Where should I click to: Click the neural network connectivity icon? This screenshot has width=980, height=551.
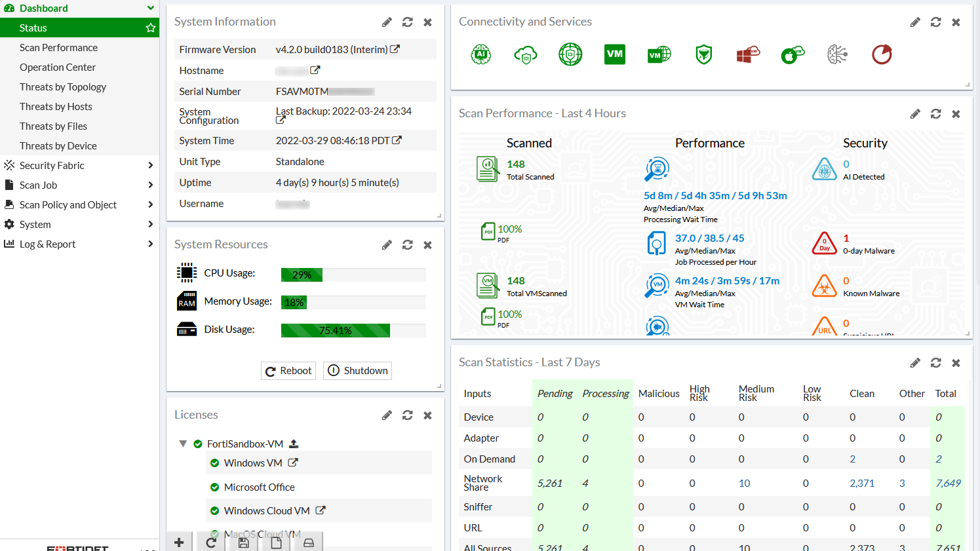pyautogui.click(x=837, y=54)
